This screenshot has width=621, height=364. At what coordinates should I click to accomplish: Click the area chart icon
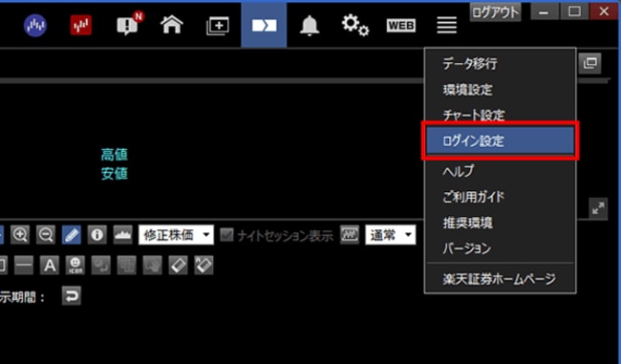123,235
